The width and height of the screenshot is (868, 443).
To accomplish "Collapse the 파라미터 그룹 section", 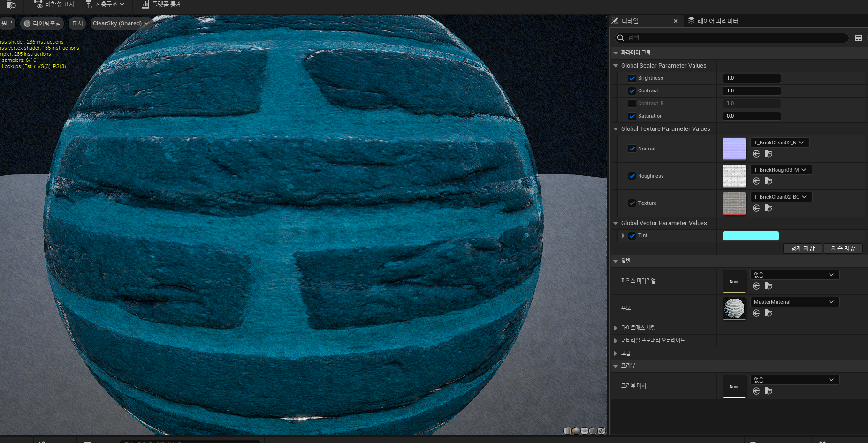I will 616,53.
